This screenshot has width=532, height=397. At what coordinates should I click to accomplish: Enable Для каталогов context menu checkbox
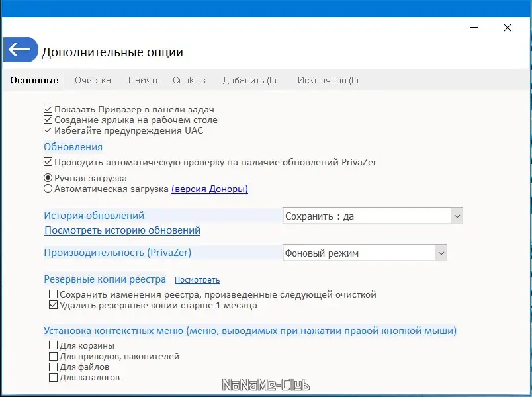point(54,377)
